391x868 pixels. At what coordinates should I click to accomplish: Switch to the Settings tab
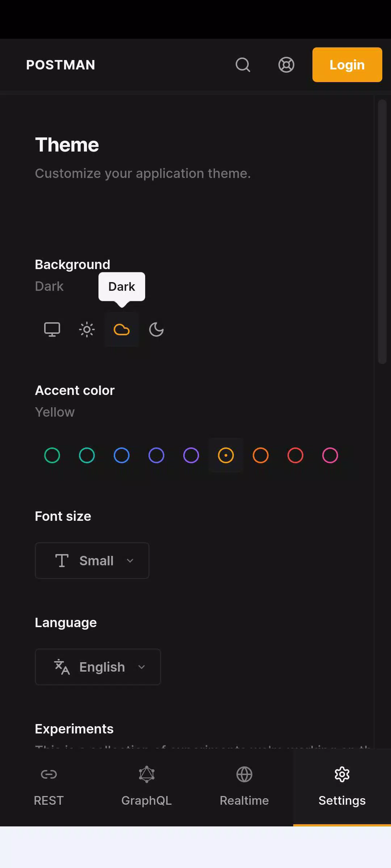point(342,787)
